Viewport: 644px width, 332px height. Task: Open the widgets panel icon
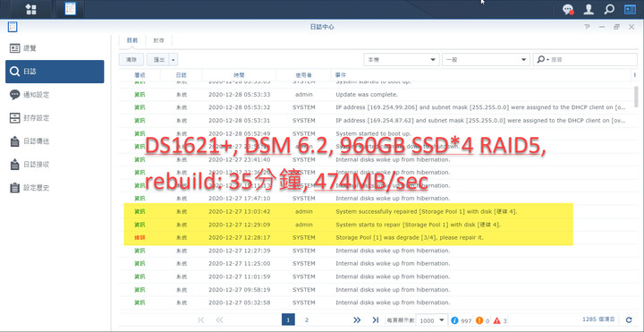point(630,9)
